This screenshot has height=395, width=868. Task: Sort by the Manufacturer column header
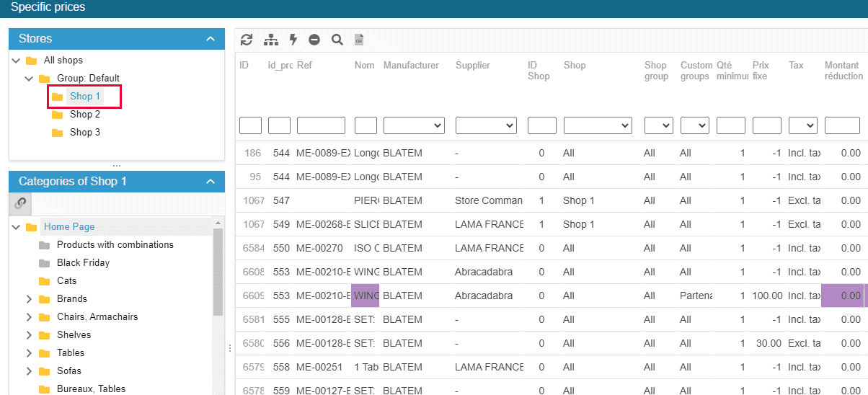pos(411,66)
